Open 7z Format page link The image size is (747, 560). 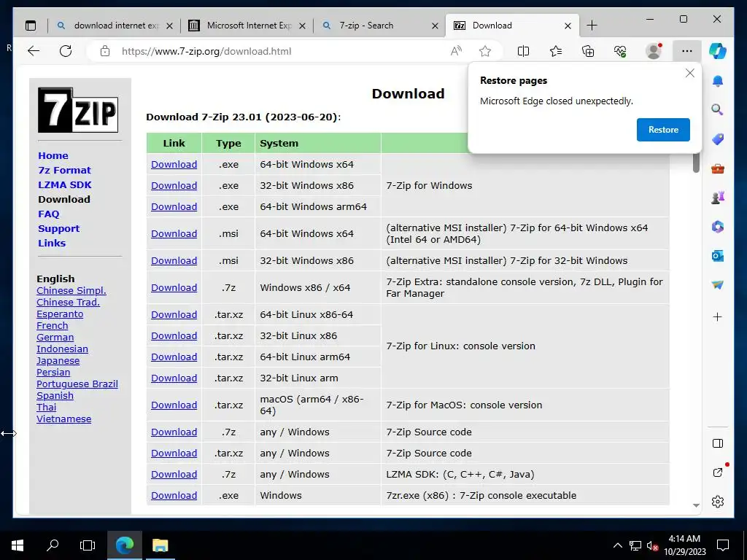[64, 170]
